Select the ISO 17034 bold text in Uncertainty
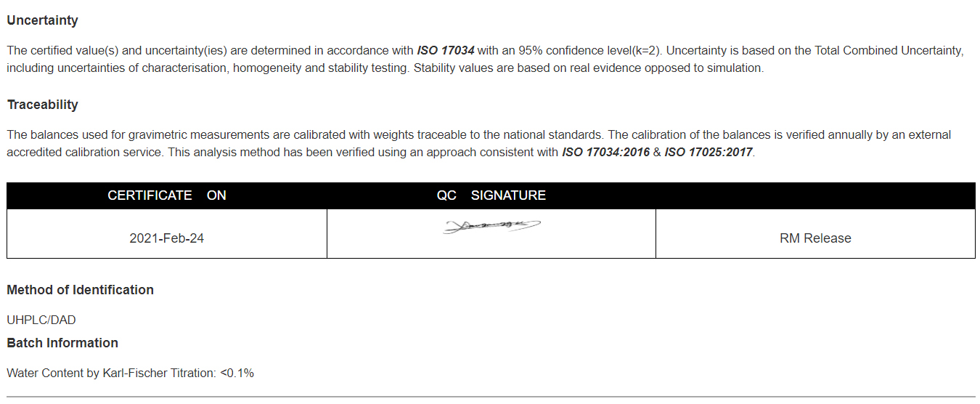 coord(446,51)
